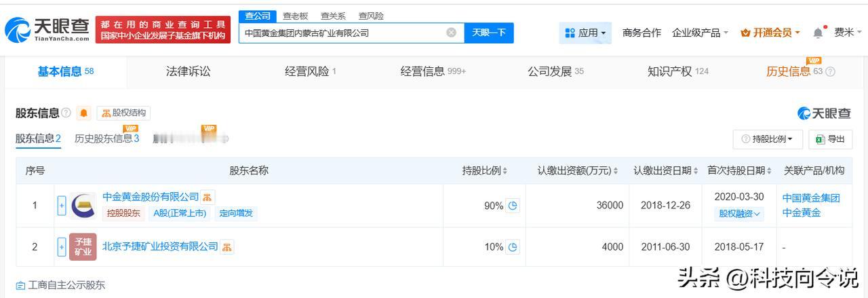Open the 中金黄金股份有限公司 shareholder link
The height and width of the screenshot is (298, 868).
coord(151,197)
